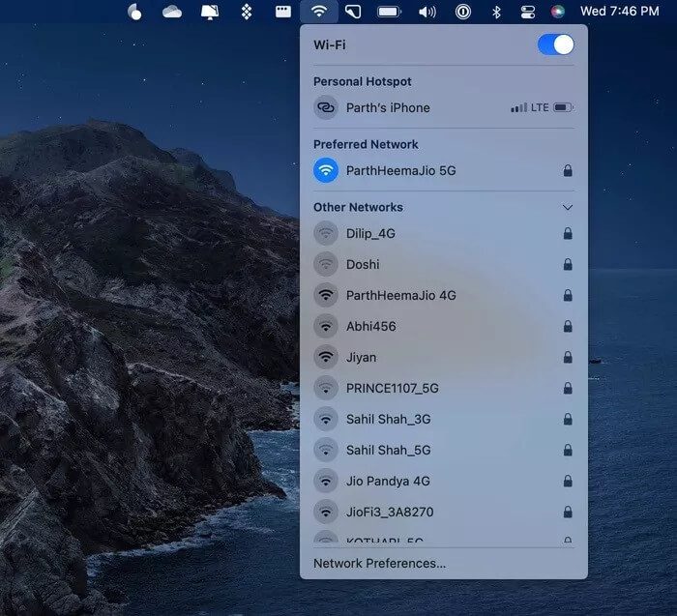Screen dimensions: 677x616
Task: Open the Dropbox menu bar icon
Action: [247, 12]
